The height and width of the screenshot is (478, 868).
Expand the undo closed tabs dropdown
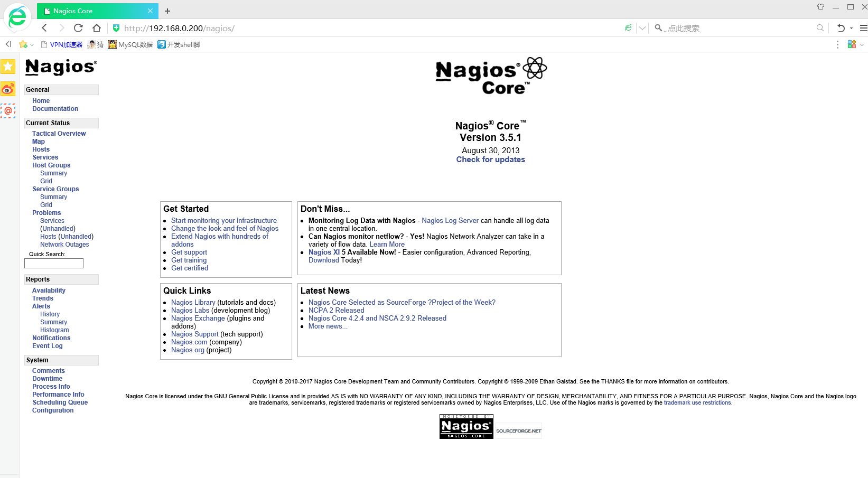[851, 29]
